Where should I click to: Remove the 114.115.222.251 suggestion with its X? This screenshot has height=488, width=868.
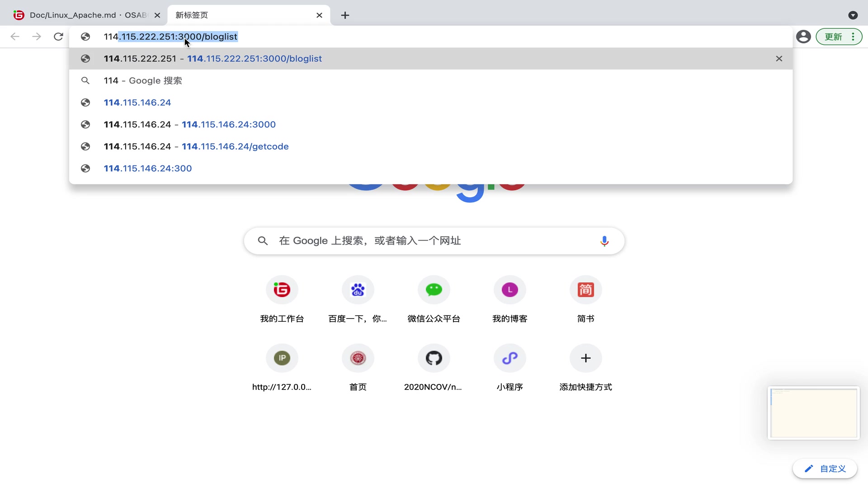pyautogui.click(x=779, y=58)
